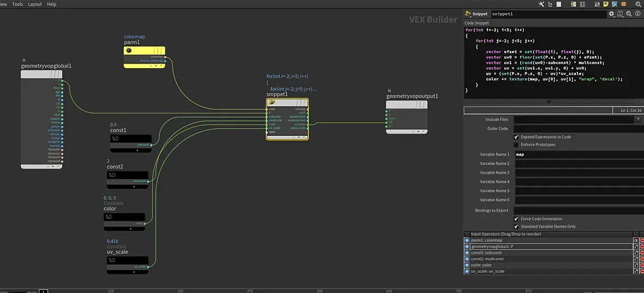644x293 pixels.
Task: Open the Layout menu
Action: [x=35, y=4]
